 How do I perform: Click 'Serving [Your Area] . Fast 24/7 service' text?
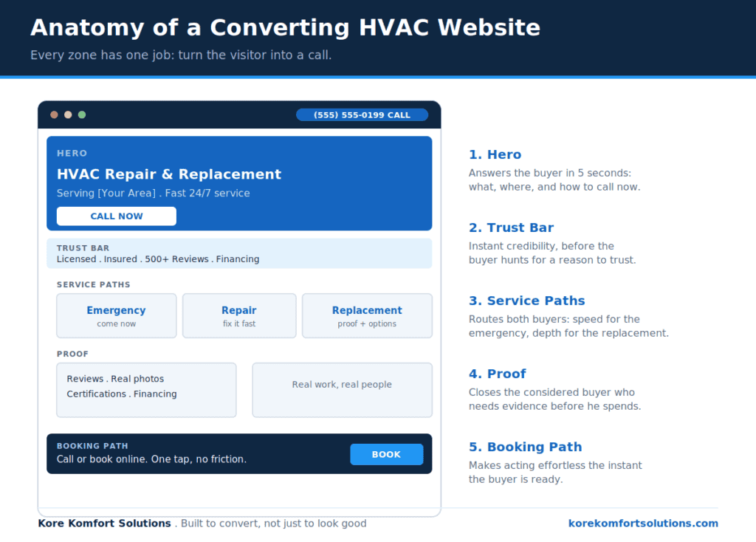pyautogui.click(x=154, y=193)
